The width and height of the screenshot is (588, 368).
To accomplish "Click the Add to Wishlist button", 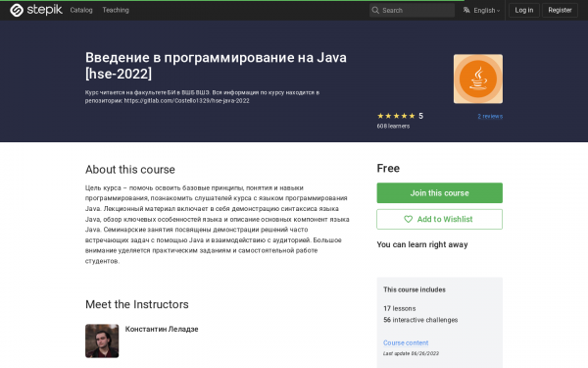I will point(439,219).
